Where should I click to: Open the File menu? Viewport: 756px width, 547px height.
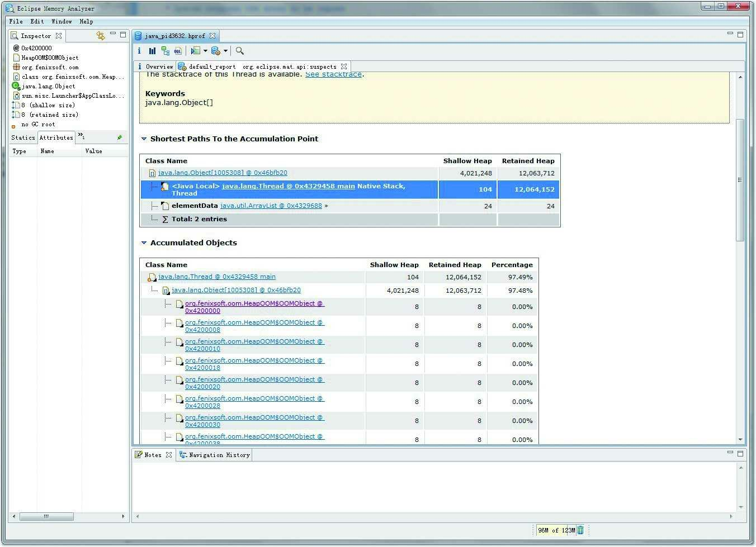(x=16, y=21)
